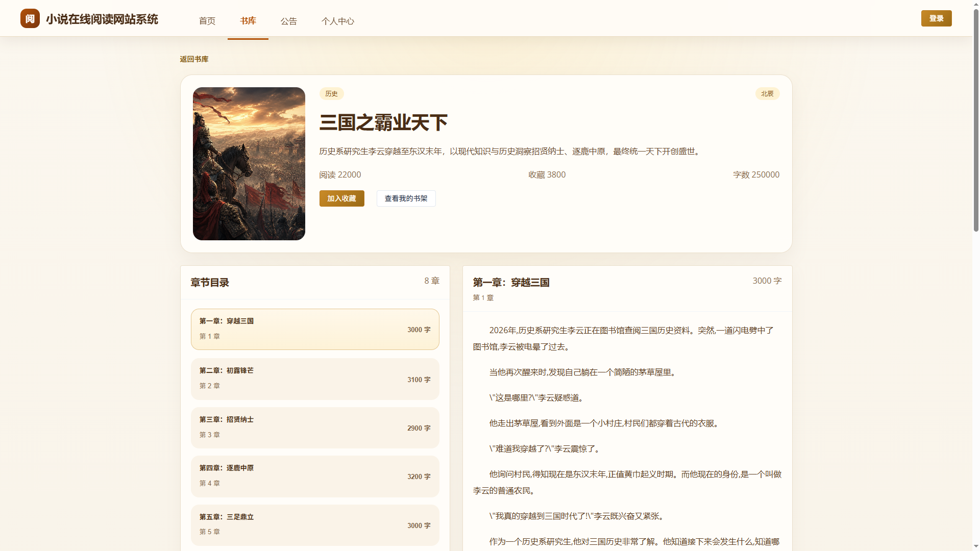980x551 pixels.
Task: Click the 登录 button
Action: pos(936,18)
